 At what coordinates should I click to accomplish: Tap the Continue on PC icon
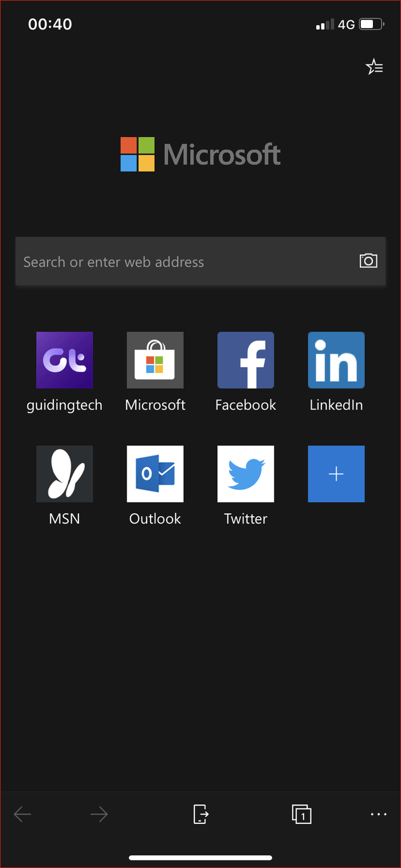coord(200,814)
